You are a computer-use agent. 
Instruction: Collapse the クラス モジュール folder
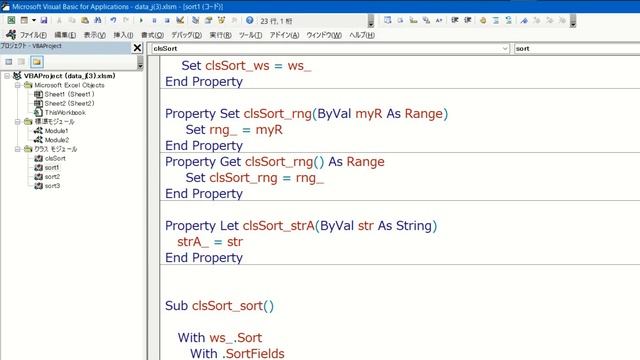pos(18,149)
